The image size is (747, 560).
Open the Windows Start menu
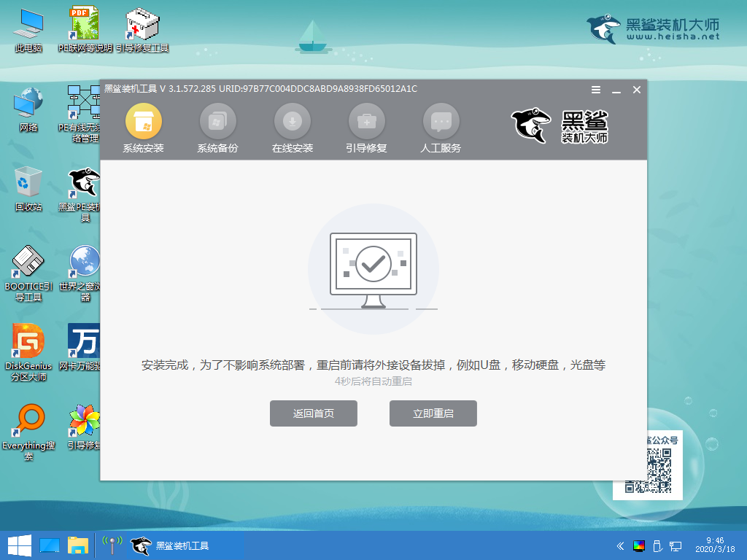tap(19, 545)
